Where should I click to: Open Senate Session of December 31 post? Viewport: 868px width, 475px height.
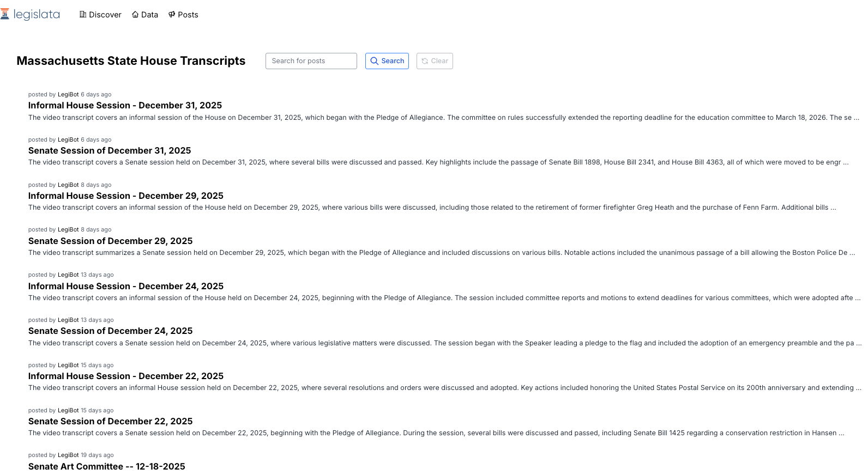110,151
